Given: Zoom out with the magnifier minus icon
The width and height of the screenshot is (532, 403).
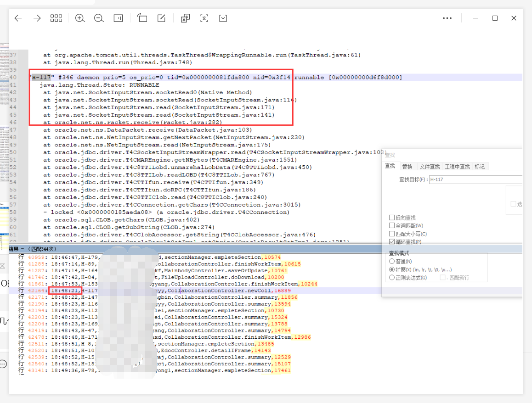Looking at the screenshot, I should [99, 18].
